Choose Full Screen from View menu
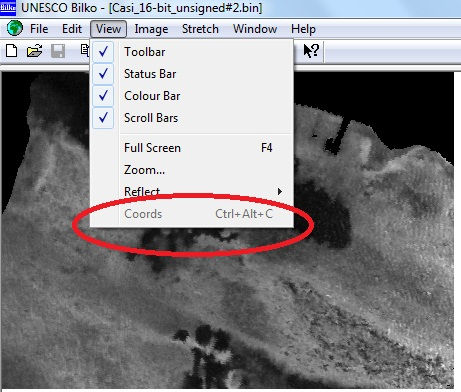 pyautogui.click(x=192, y=148)
